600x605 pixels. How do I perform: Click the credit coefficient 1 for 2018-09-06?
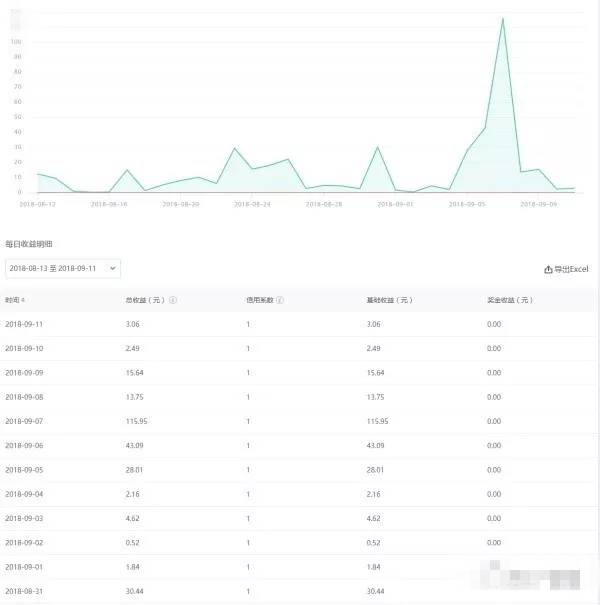coord(248,446)
